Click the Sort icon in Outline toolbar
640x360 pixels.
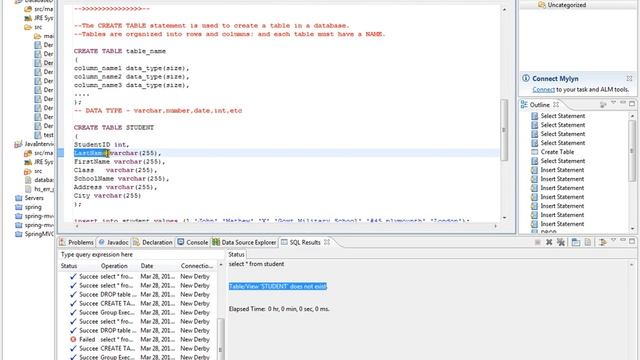coord(603,105)
